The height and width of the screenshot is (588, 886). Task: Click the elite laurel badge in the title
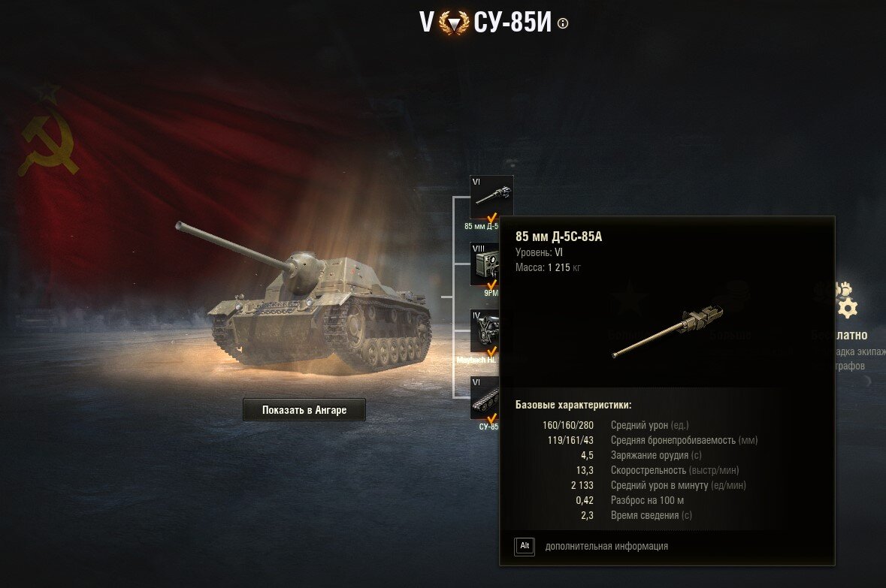click(x=455, y=23)
